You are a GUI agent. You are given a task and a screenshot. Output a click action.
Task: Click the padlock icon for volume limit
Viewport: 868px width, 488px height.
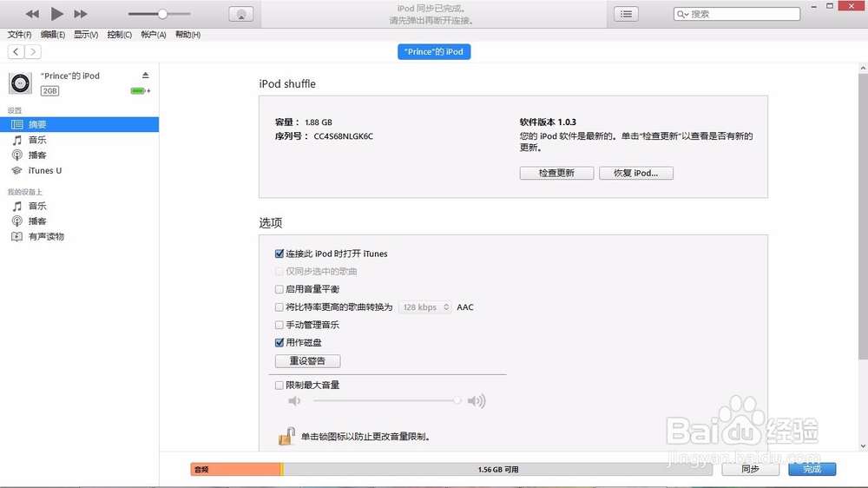(286, 436)
